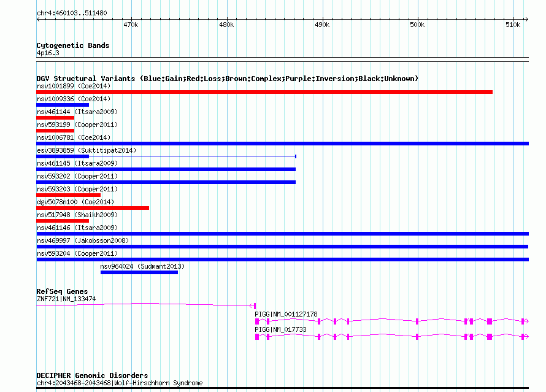
Task: Click the ZNF721 exon at the gene's arrow end
Action: pyautogui.click(x=255, y=306)
